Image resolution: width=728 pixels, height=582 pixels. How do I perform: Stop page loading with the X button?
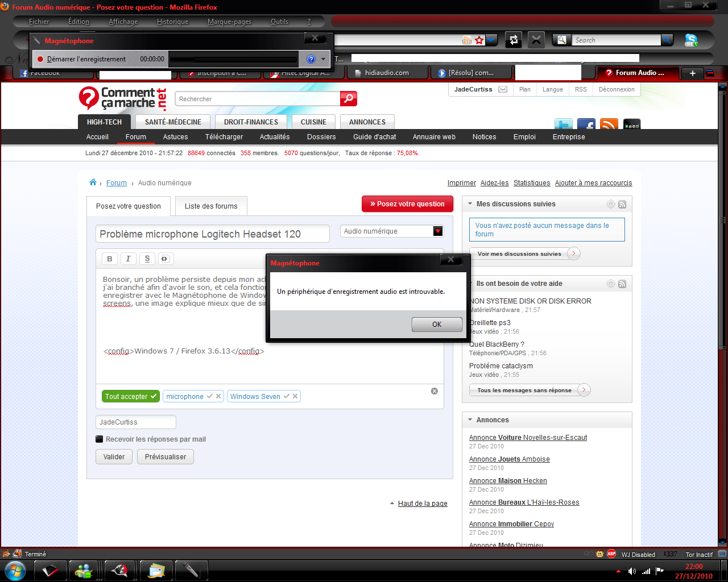(536, 40)
